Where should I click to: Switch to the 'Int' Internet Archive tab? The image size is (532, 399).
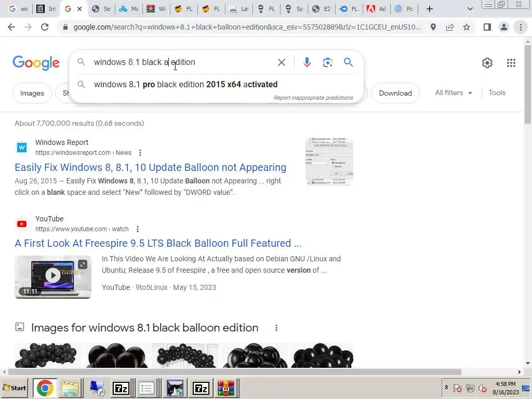point(46,9)
